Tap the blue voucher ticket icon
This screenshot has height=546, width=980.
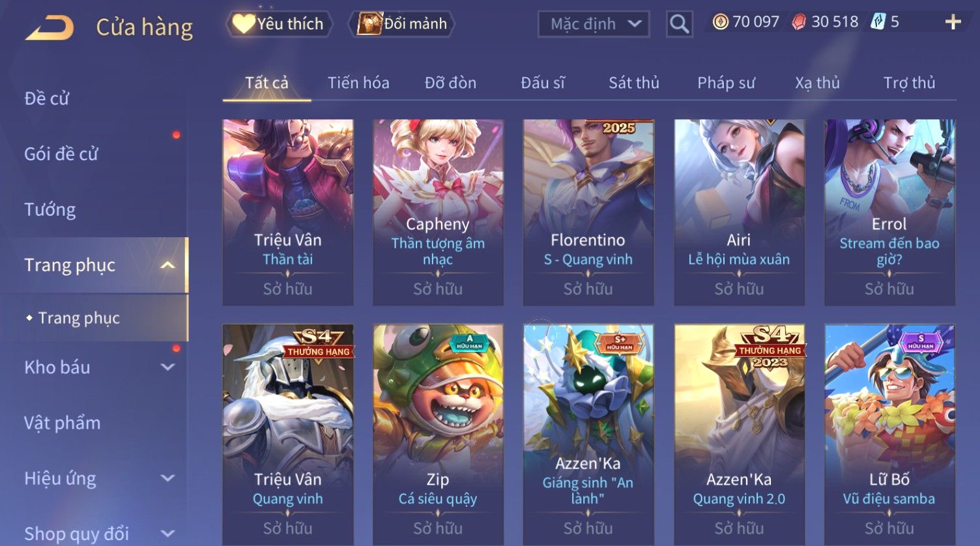tap(878, 22)
